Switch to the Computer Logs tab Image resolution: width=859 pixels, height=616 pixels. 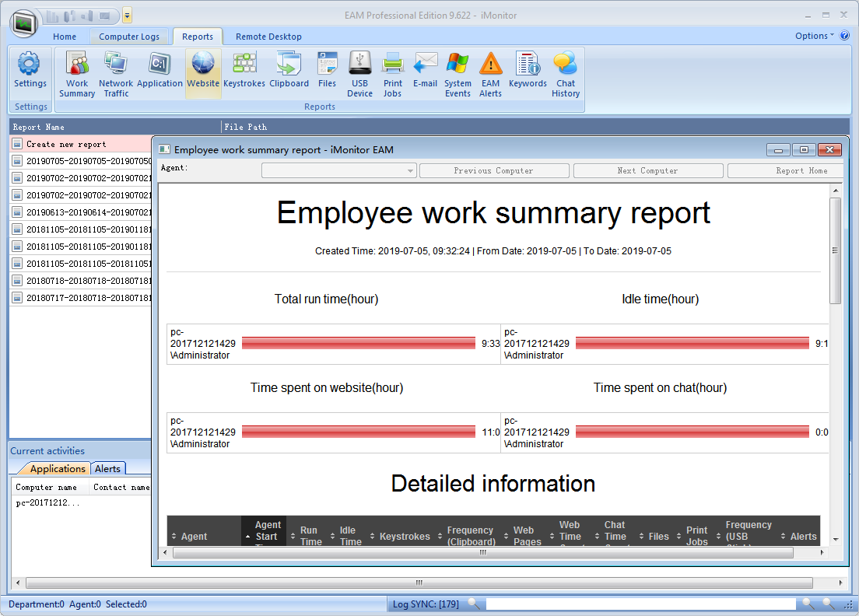(129, 37)
